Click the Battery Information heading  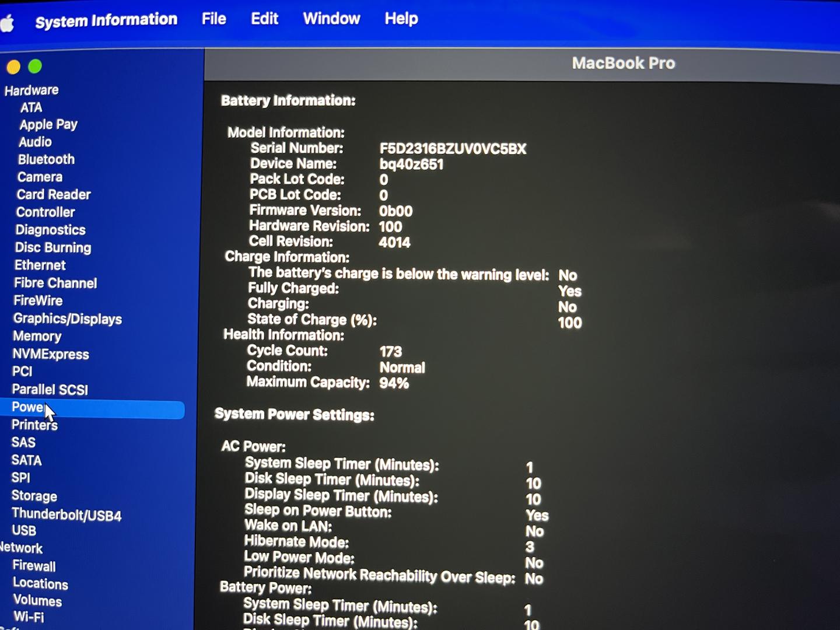[288, 101]
